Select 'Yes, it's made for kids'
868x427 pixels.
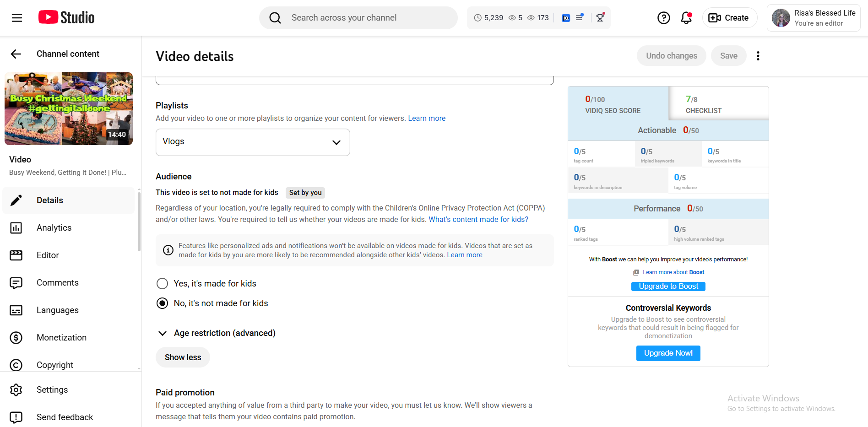163,284
